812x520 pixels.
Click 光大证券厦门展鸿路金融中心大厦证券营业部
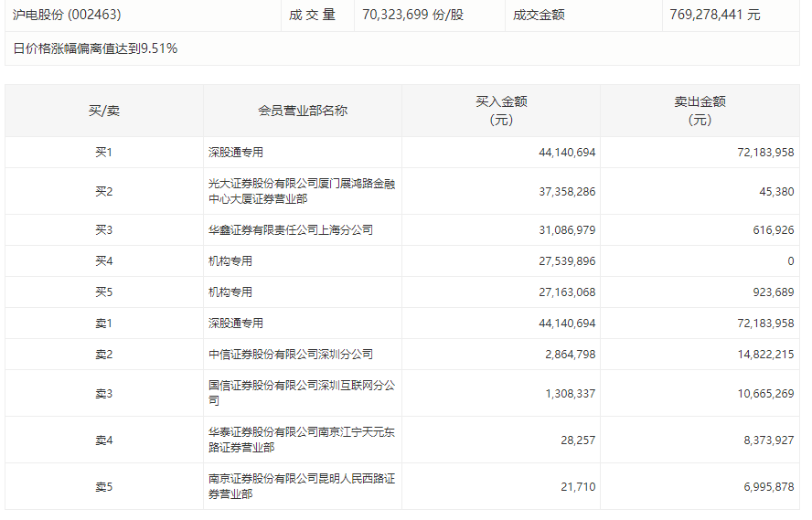(x=302, y=191)
